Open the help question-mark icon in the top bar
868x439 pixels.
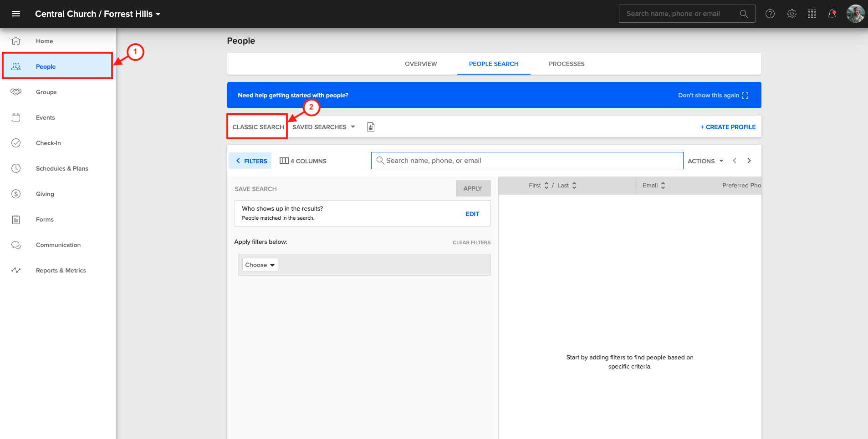[x=770, y=14]
